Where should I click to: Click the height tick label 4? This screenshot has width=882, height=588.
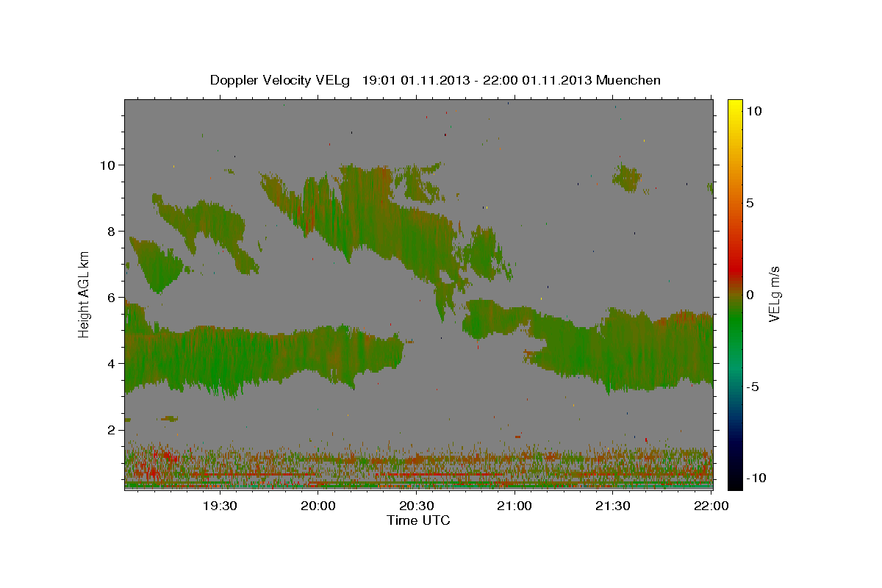click(x=110, y=363)
